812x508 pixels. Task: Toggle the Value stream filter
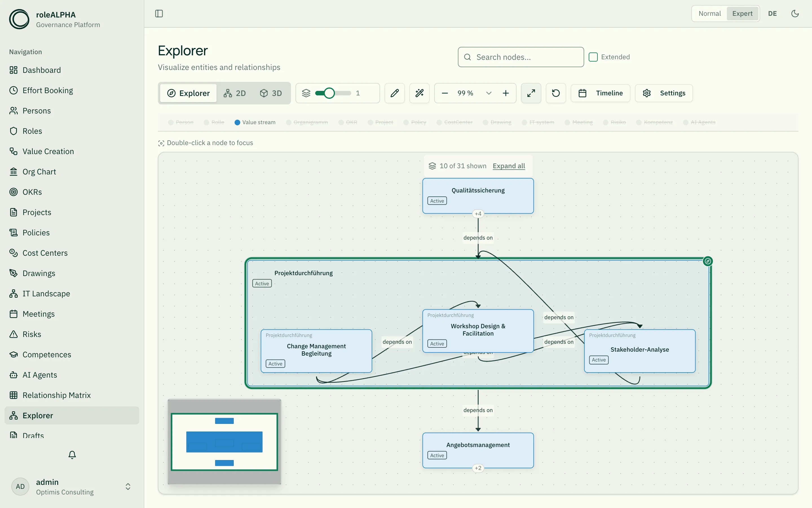pyautogui.click(x=255, y=122)
